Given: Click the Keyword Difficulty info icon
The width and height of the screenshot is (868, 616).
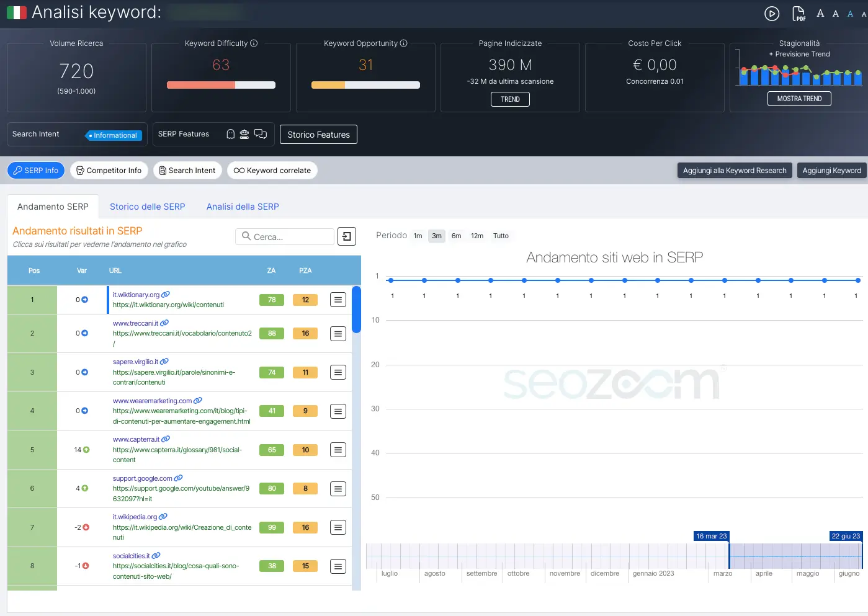Looking at the screenshot, I should [x=254, y=43].
